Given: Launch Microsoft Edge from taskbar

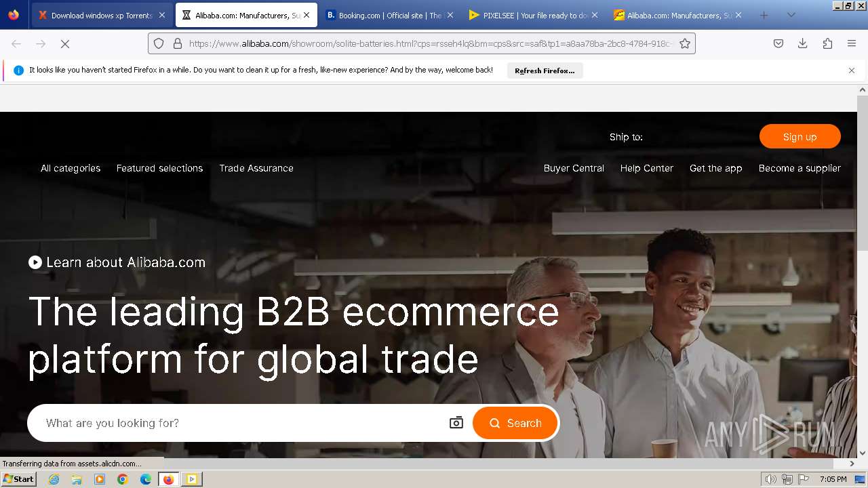Looking at the screenshot, I should [x=146, y=479].
